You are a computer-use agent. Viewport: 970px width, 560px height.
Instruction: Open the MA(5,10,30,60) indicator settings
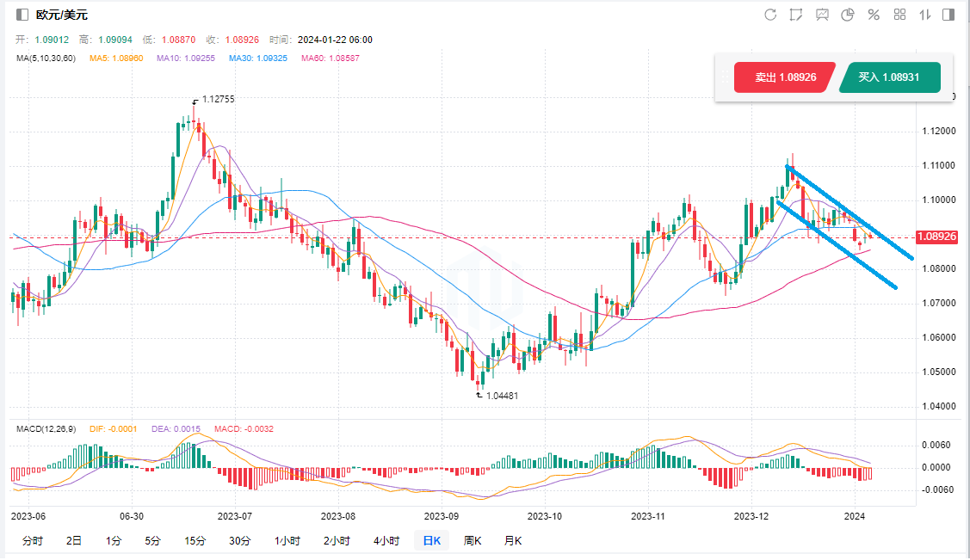click(x=46, y=58)
